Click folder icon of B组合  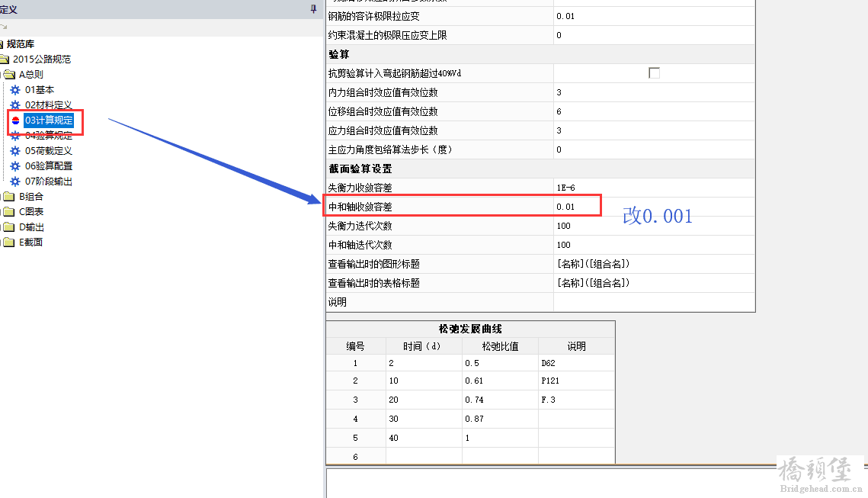click(x=9, y=196)
